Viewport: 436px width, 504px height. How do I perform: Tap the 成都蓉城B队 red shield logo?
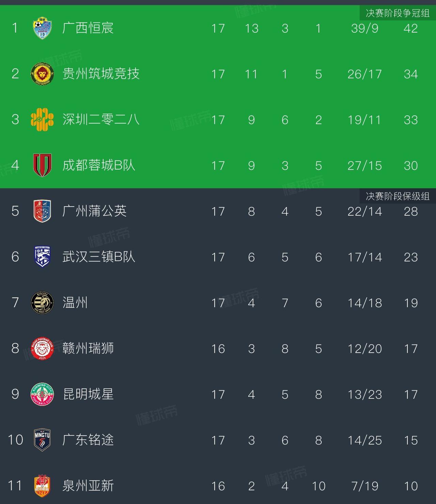(x=42, y=165)
